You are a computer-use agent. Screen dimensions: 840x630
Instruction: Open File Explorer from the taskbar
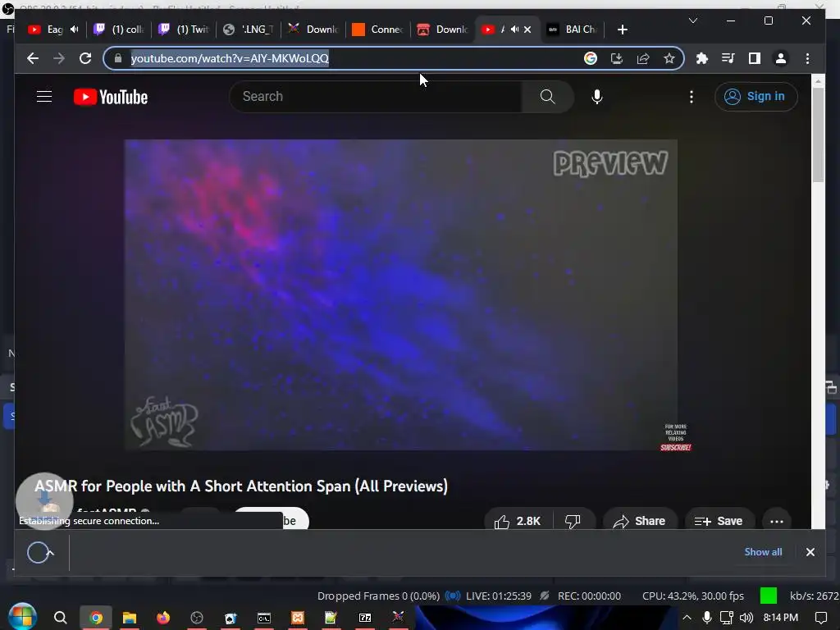pyautogui.click(x=130, y=618)
